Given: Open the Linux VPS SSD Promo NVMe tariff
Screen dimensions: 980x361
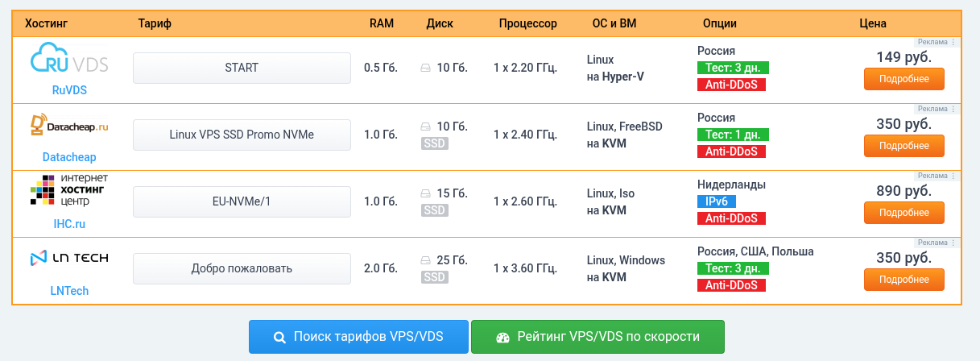Looking at the screenshot, I should point(242,135).
